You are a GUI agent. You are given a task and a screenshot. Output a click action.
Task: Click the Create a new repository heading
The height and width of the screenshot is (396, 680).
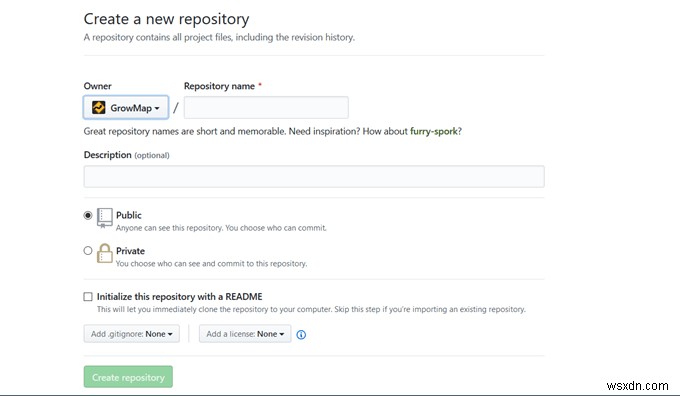(167, 19)
